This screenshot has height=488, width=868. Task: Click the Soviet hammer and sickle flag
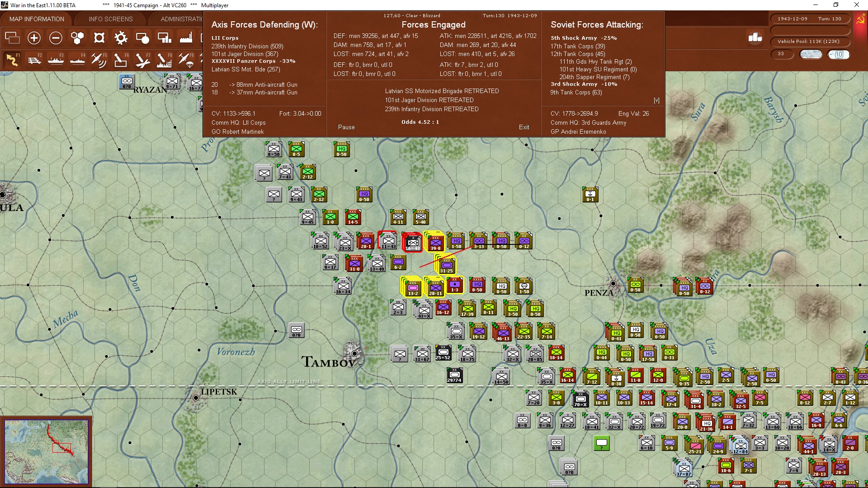tap(860, 20)
